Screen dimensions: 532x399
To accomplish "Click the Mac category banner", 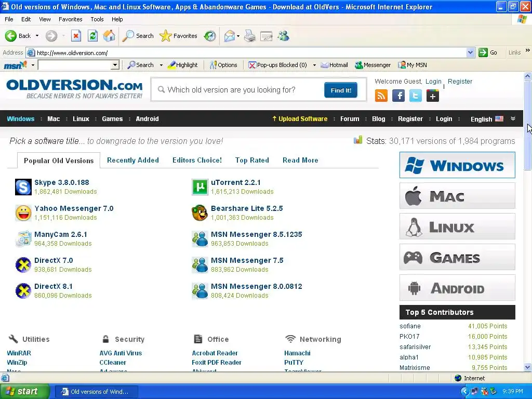I will tap(457, 196).
